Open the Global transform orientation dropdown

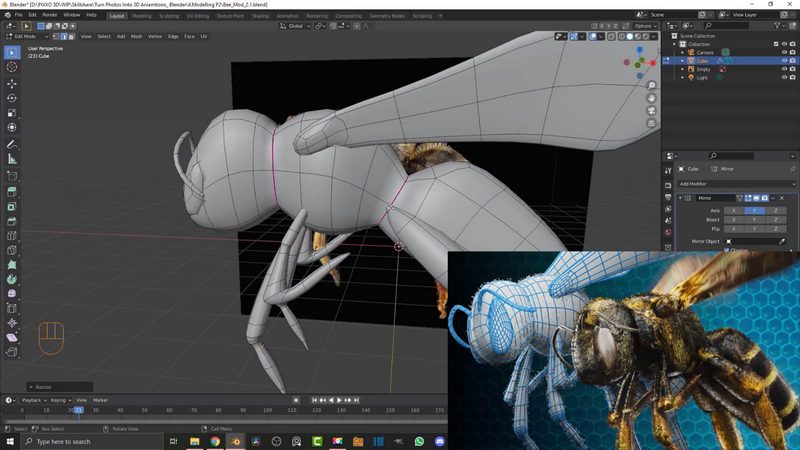295,26
